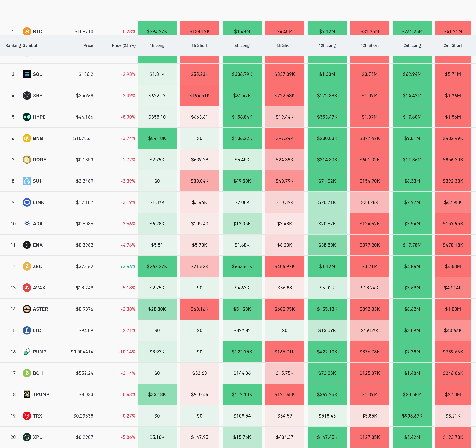Click the Zcash (ZEC) coin icon
The height and width of the screenshot is (448, 476).
point(27,266)
